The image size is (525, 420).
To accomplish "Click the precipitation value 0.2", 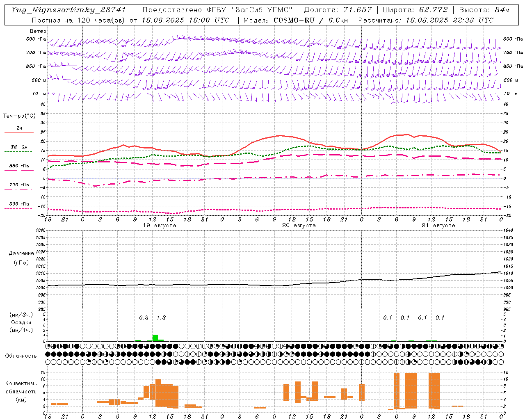I will (x=144, y=317).
